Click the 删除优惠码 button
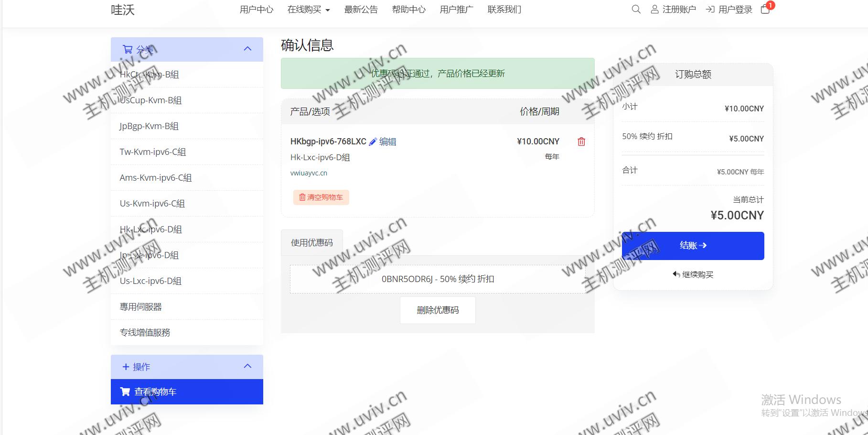Image resolution: width=868 pixels, height=435 pixels. pyautogui.click(x=438, y=310)
